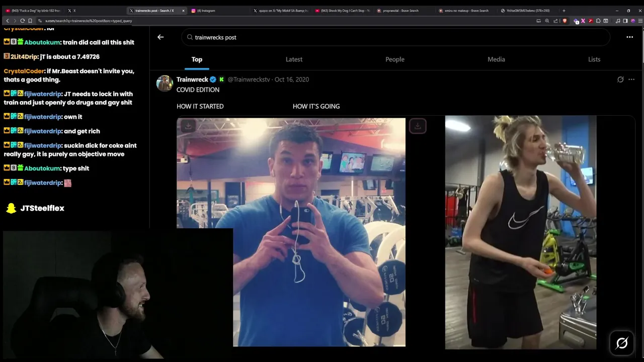This screenshot has width=644, height=362.
Task: Click CrystalCoder username about Mr.Beast
Action: pos(24,71)
